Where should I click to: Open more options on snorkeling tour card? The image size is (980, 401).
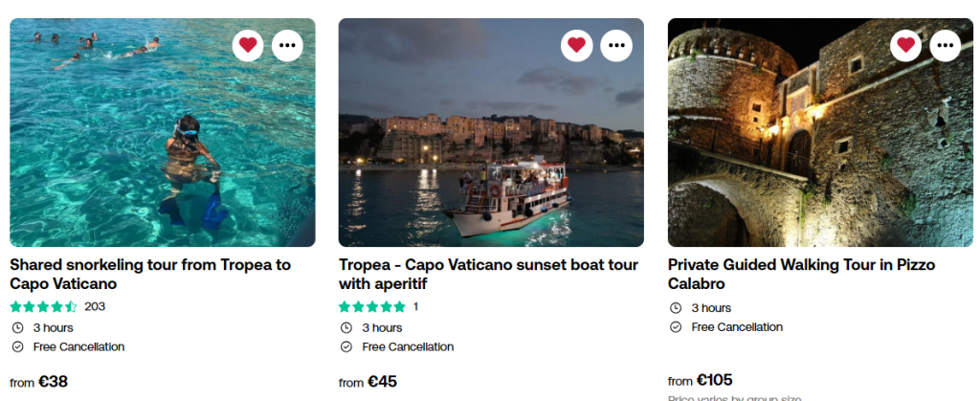(288, 45)
